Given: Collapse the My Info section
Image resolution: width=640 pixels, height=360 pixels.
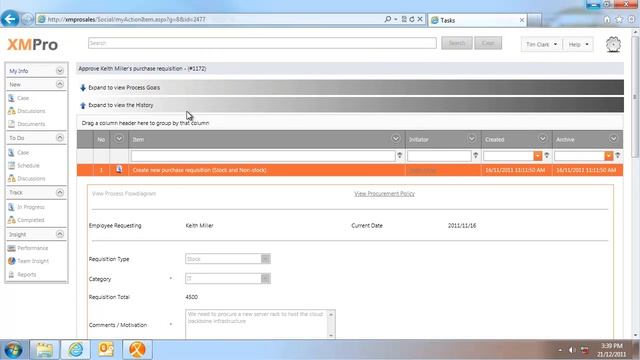Looking at the screenshot, I should [60, 71].
